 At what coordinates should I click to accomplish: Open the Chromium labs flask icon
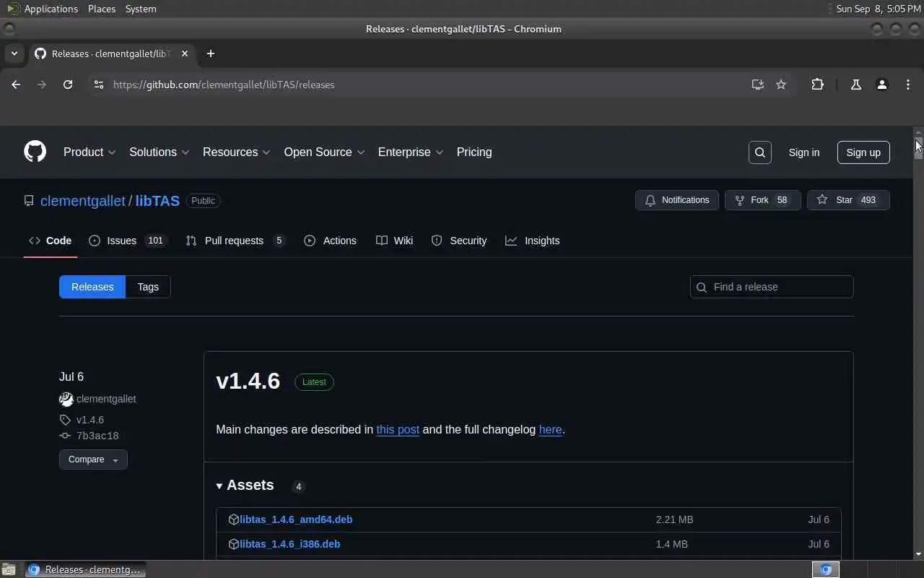[856, 85]
